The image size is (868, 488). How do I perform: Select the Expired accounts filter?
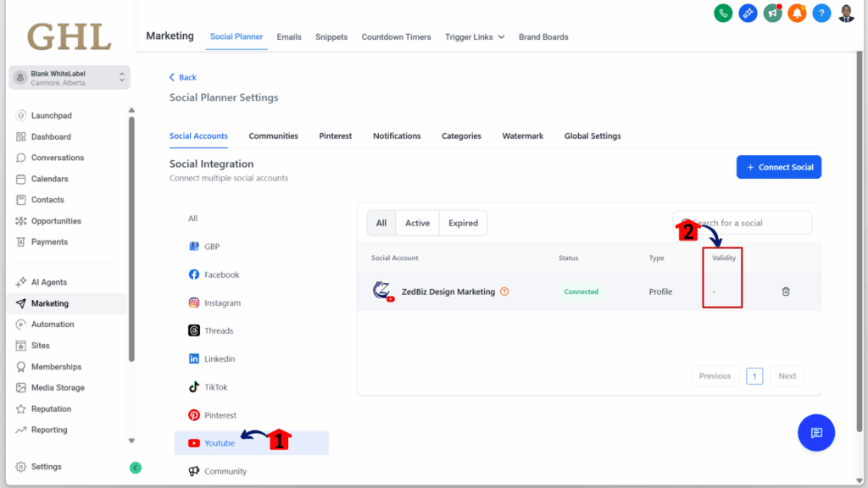(x=462, y=222)
